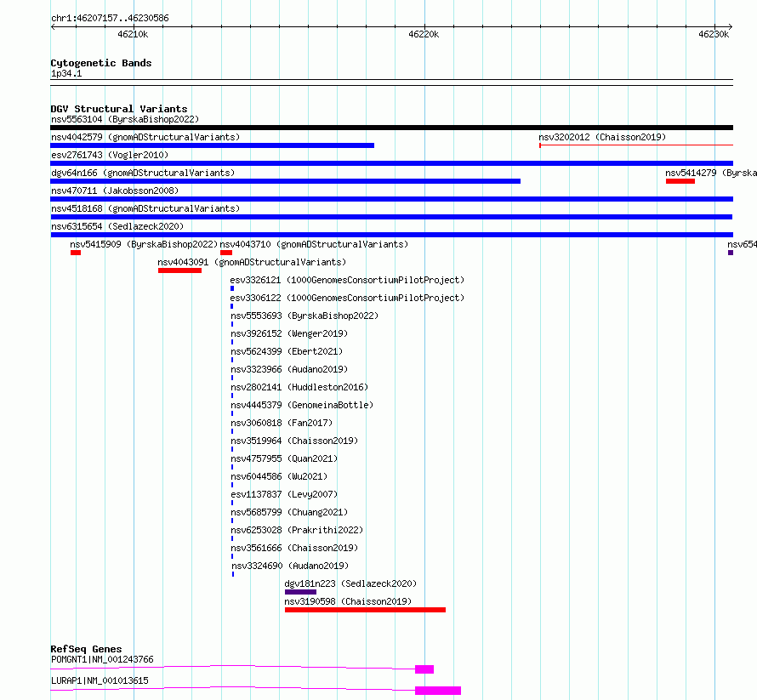Open nsv4445379 (GenomeinaBottle) label
Viewport: 757px width, 700px height.
pyautogui.click(x=302, y=405)
